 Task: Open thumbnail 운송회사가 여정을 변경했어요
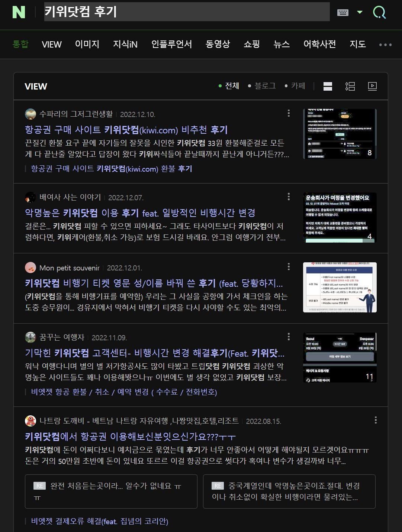pyautogui.click(x=340, y=217)
